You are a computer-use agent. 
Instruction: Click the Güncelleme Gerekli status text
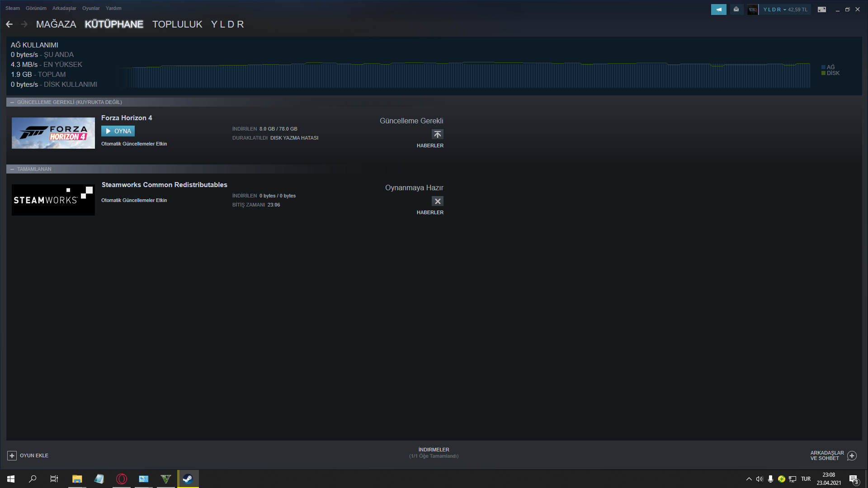click(411, 121)
